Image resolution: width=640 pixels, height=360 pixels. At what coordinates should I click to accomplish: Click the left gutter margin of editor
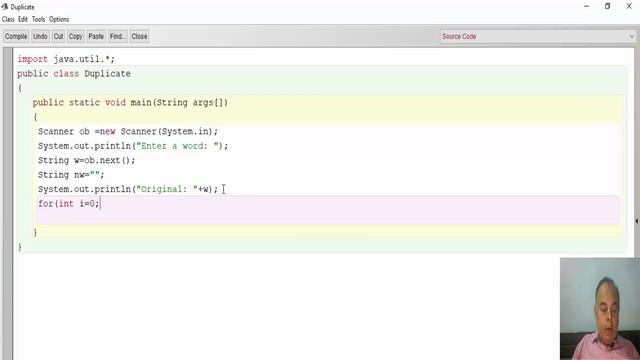coord(8,203)
